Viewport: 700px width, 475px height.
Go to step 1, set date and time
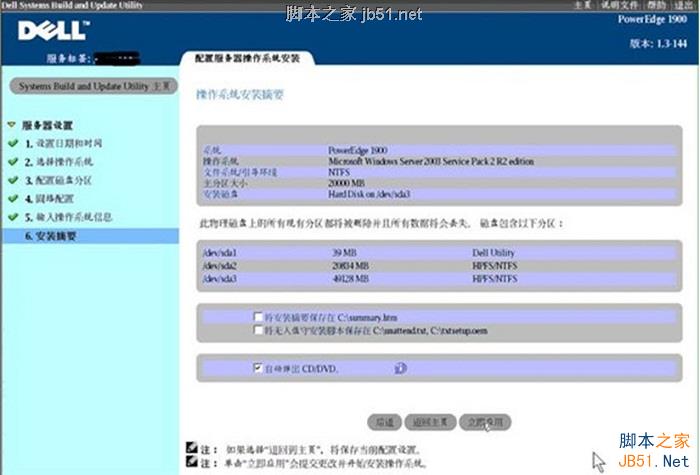(63, 143)
